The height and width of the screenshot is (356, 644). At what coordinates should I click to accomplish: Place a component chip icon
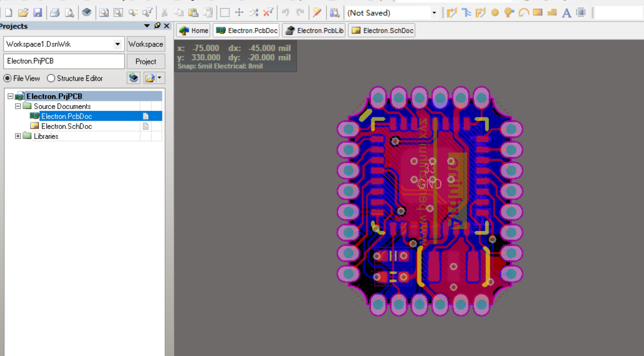click(581, 13)
